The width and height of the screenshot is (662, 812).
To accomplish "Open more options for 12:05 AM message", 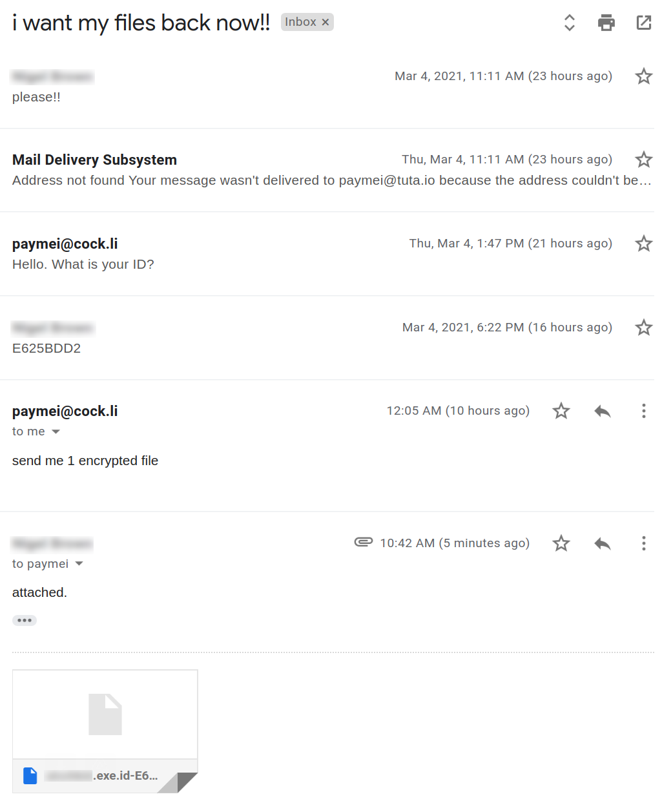I will pyautogui.click(x=643, y=411).
